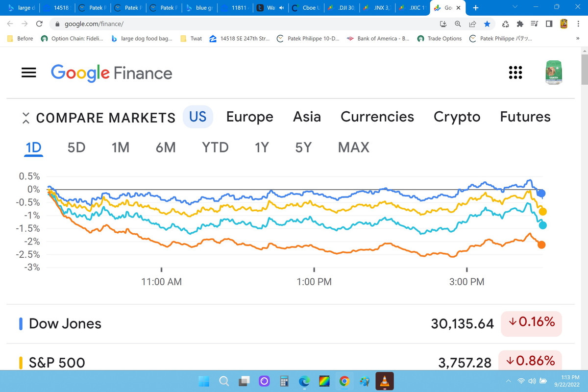Screen dimensions: 588x392
Task: Select the MAX chart range
Action: point(354,147)
